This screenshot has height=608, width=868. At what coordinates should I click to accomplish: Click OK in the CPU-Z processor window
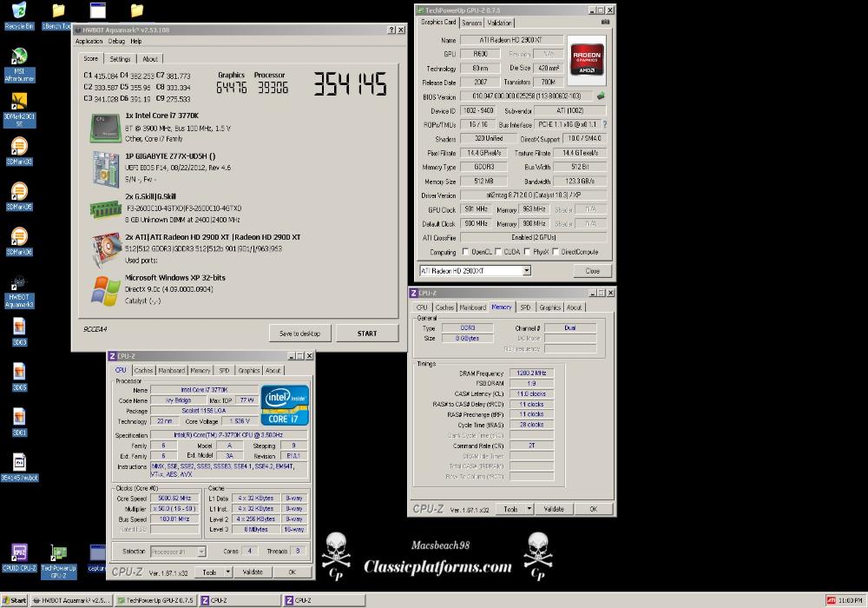tap(293, 572)
